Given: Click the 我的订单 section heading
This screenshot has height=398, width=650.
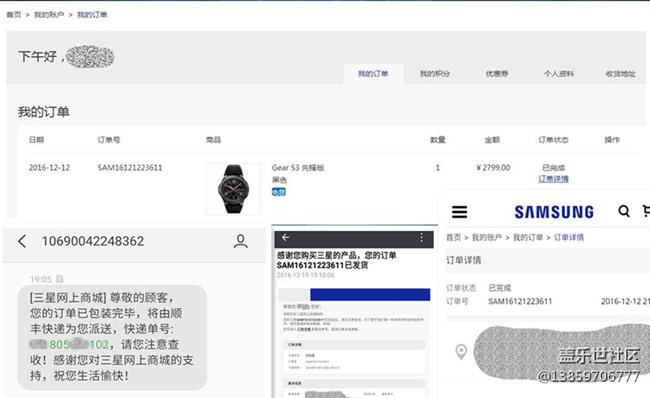Looking at the screenshot, I should pyautogui.click(x=44, y=112).
